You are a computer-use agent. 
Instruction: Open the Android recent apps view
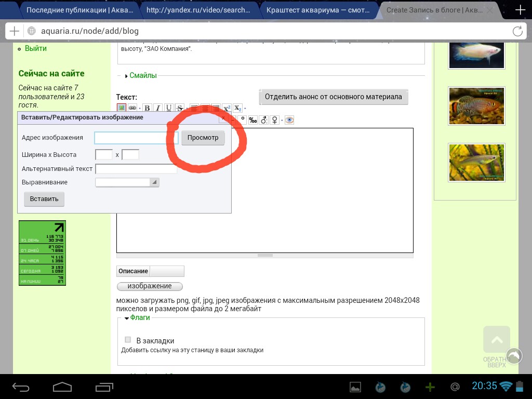click(104, 387)
